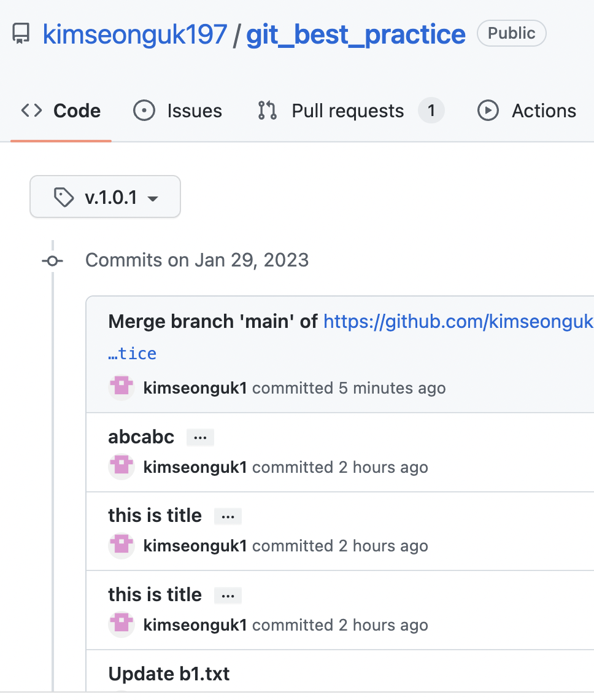Click the avatar on the second "this is title" commit
Screen dimensions: 594x700
pyautogui.click(x=121, y=624)
